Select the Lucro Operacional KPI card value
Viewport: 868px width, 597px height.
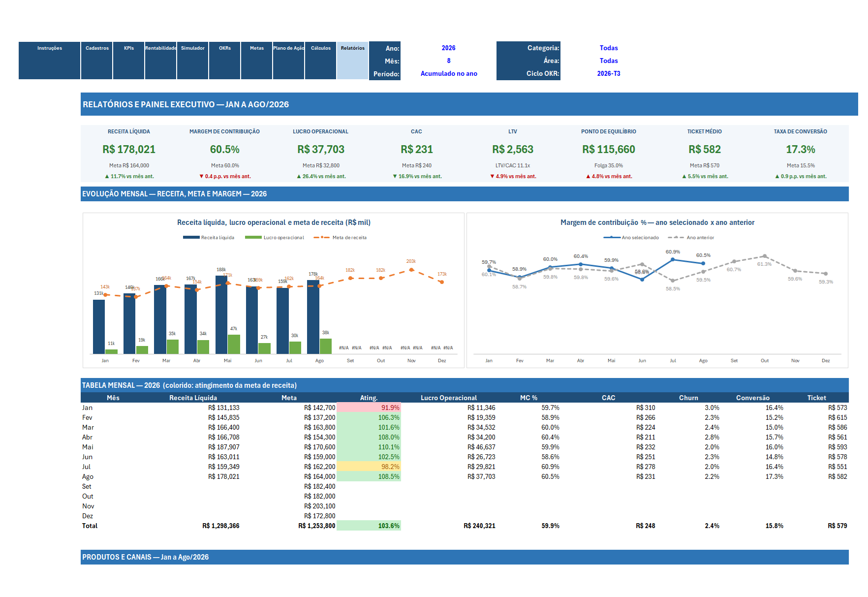coord(321,149)
